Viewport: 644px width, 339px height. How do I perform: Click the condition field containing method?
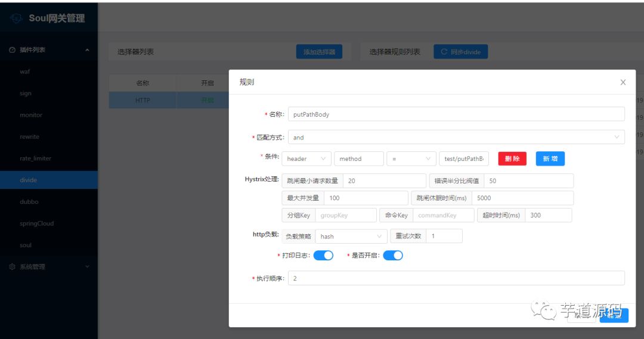(359, 159)
